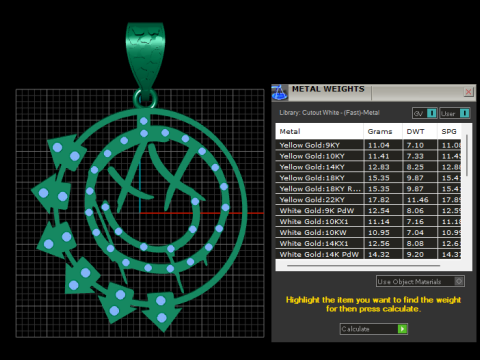The image size is (480, 360).
Task: Select the White Gold:14KX1 row
Action: click(x=369, y=244)
